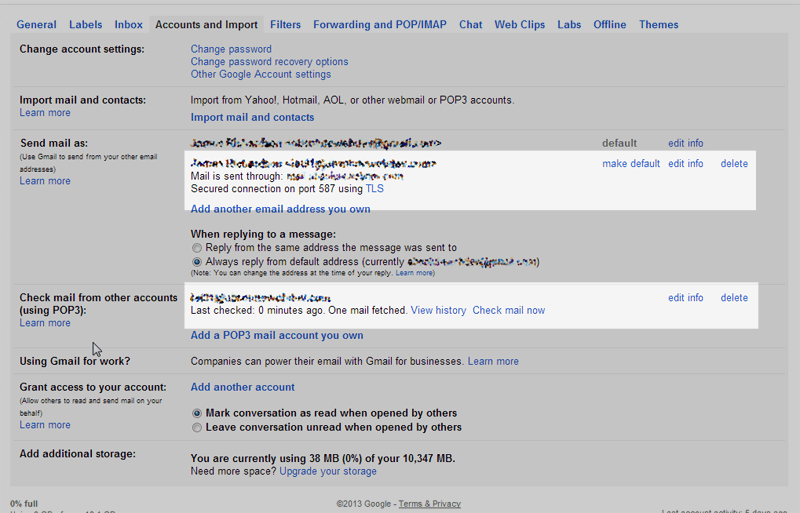
Task: Click 'Add another email address you own'
Action: coord(280,209)
